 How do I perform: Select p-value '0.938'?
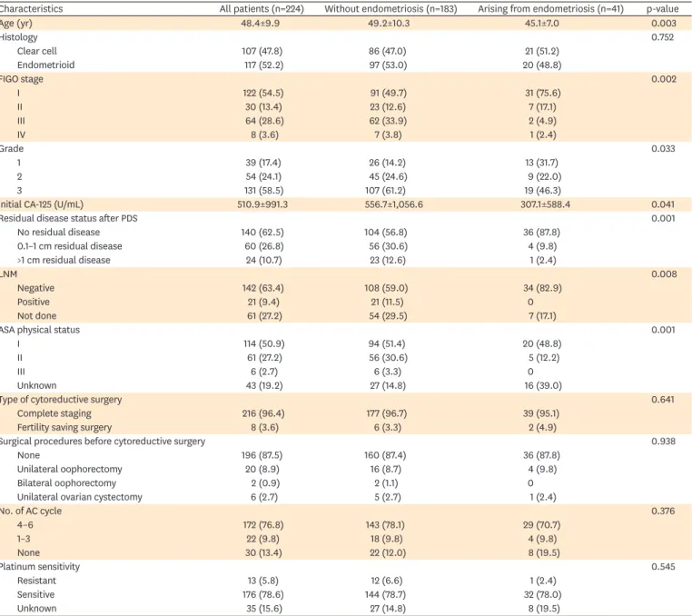tap(663, 442)
